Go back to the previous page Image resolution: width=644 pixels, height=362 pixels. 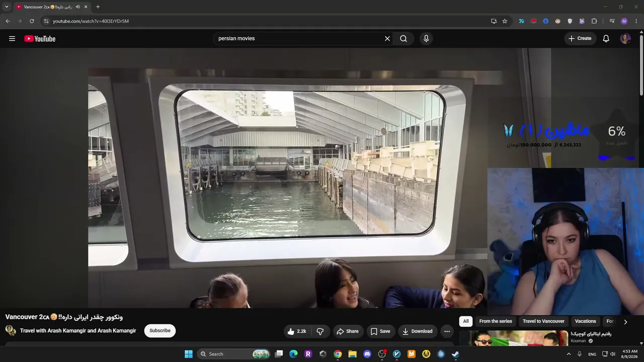8,21
